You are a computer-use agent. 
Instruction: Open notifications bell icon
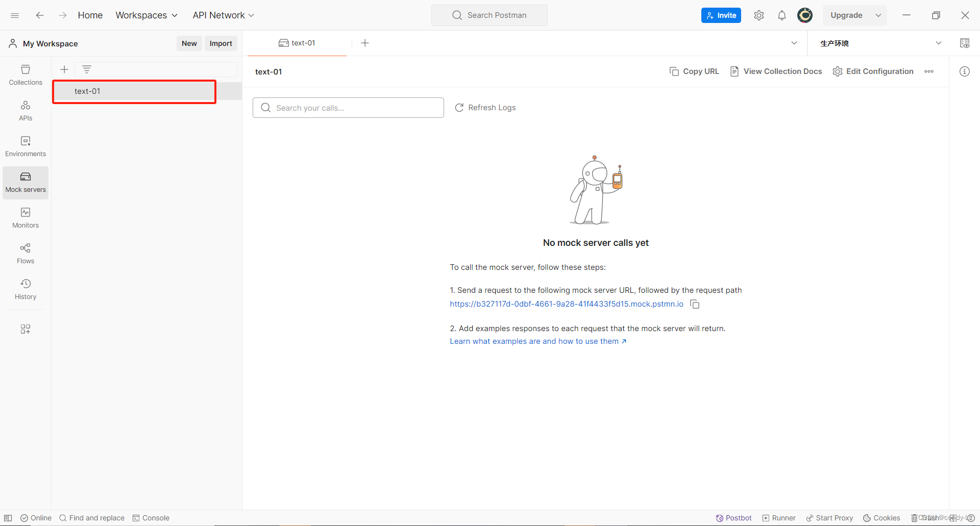[x=782, y=15]
